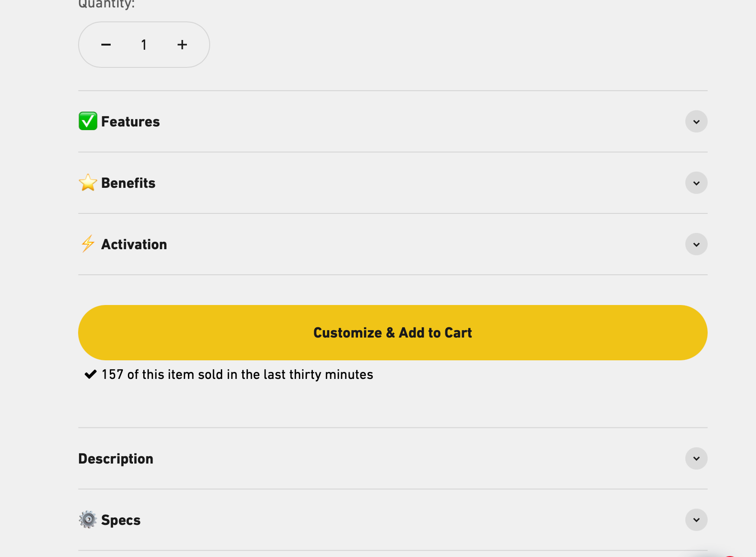Screen dimensions: 756x557
Task: Click the '157 of this item sold' text
Action: [x=237, y=375]
